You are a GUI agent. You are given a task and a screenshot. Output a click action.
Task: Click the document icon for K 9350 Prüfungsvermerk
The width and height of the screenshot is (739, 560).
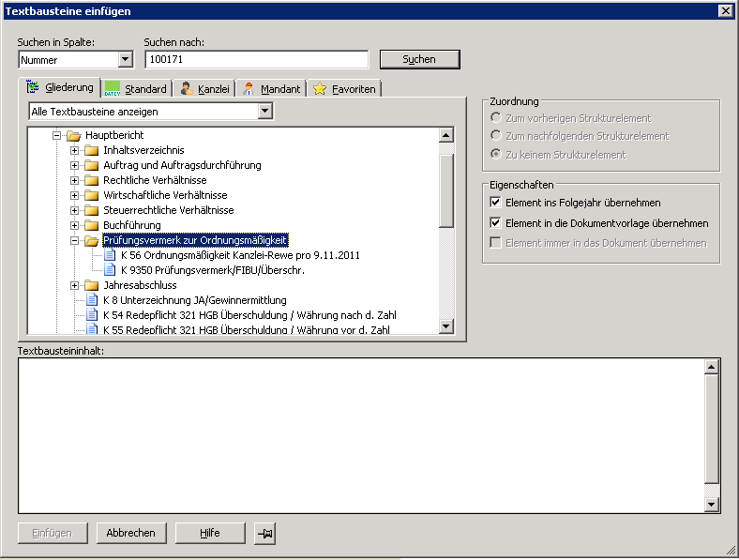(111, 270)
